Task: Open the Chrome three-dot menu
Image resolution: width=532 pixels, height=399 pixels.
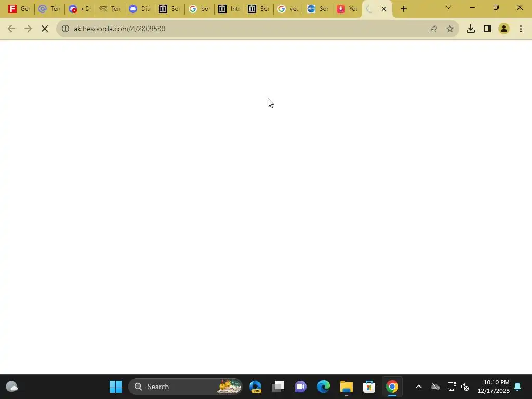Action: click(521, 29)
